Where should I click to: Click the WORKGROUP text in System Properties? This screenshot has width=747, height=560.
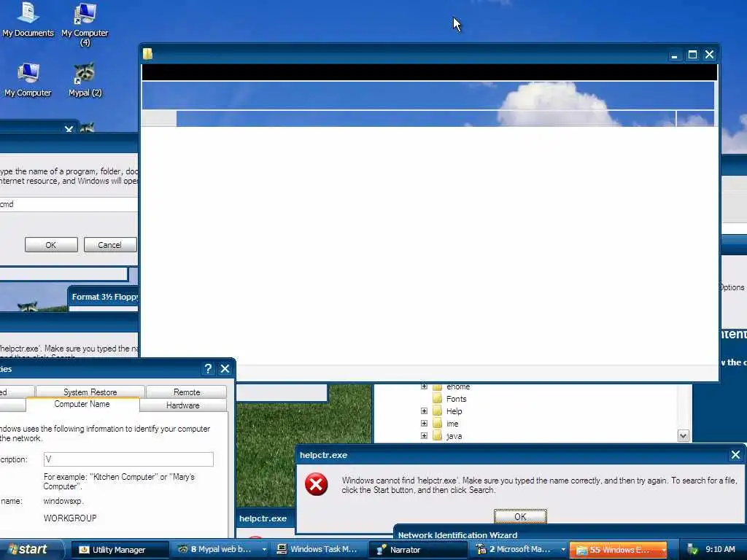click(70, 518)
